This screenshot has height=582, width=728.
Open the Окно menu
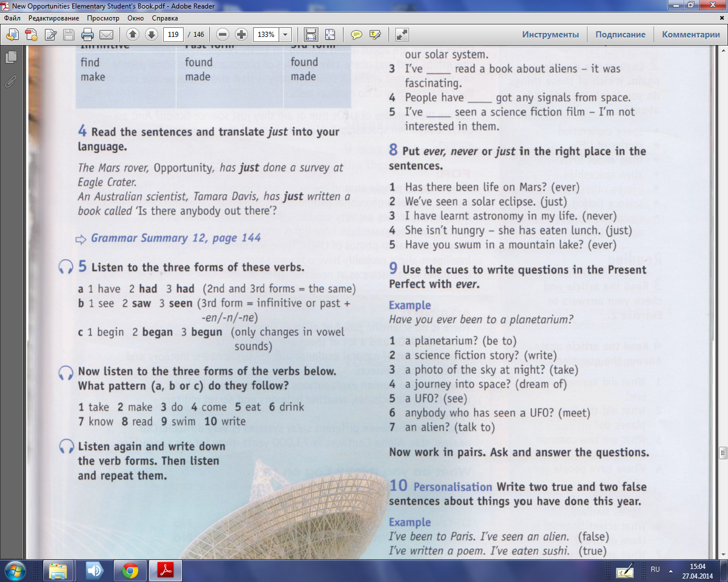point(135,18)
